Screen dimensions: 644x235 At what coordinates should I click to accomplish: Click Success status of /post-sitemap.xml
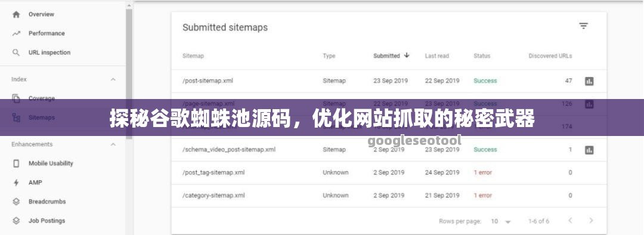tap(485, 81)
